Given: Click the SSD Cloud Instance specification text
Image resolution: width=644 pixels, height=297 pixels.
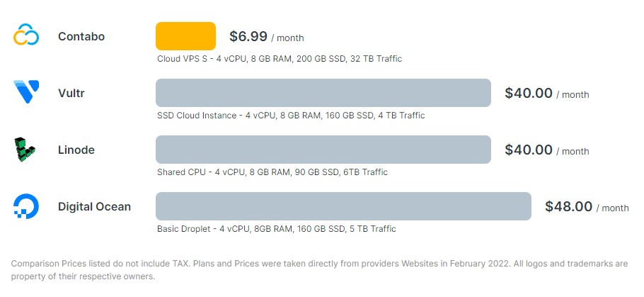Looking at the screenshot, I should (291, 116).
